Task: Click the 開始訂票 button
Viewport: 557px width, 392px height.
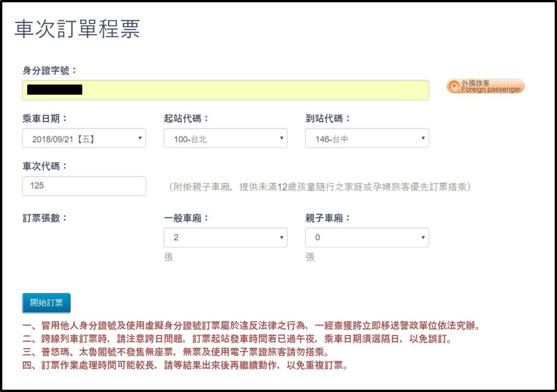Action: (x=46, y=303)
